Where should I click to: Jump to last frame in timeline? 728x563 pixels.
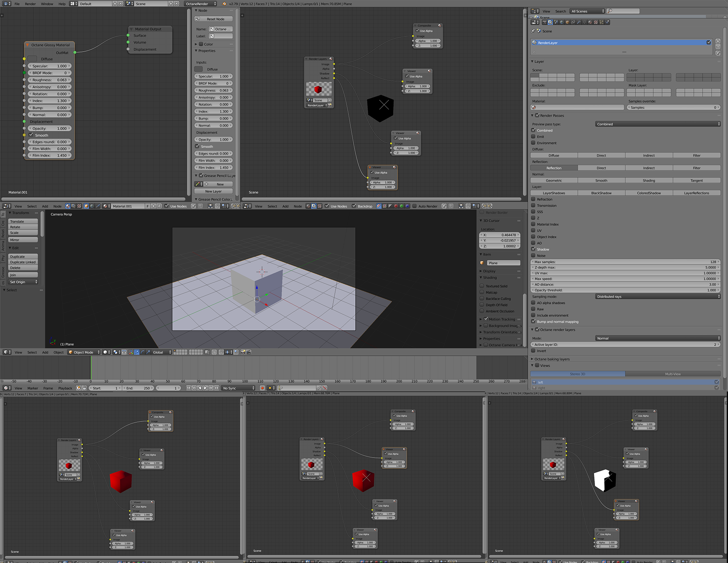coord(217,388)
